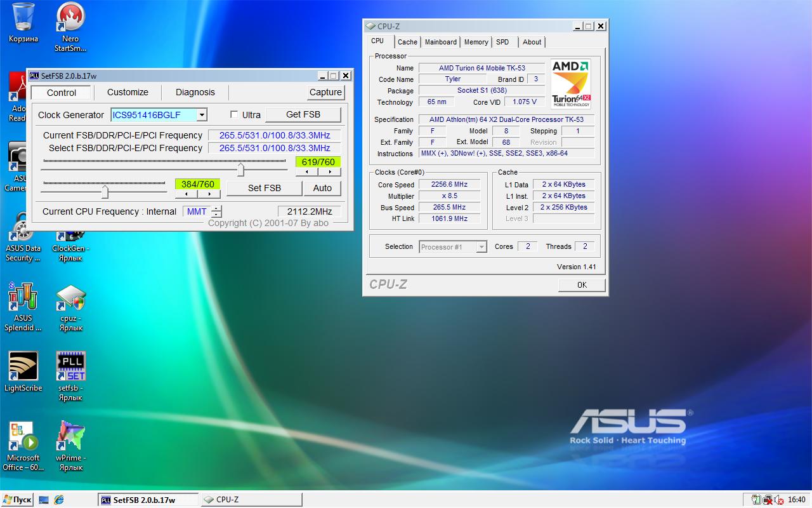812x508 pixels.
Task: Click the lower slider thumb (384/760)
Action: coord(105,192)
